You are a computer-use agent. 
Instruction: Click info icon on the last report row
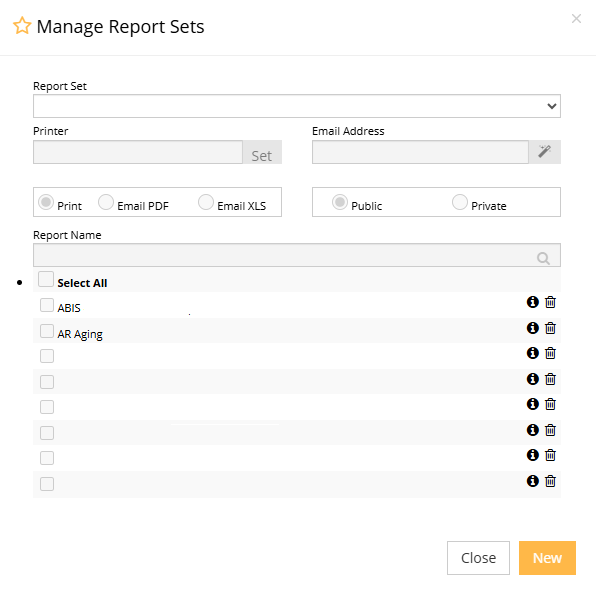click(x=533, y=481)
